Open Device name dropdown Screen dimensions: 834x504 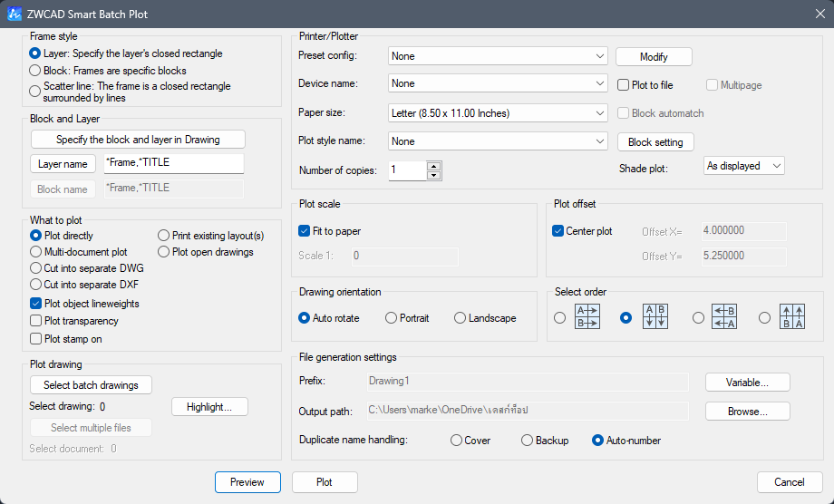pos(498,83)
